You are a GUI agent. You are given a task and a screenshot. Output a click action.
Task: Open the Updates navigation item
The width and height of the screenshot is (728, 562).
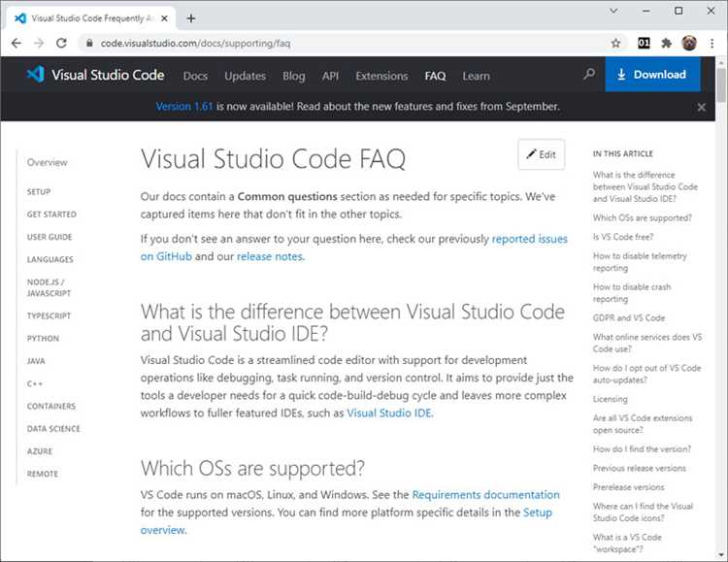click(x=246, y=76)
